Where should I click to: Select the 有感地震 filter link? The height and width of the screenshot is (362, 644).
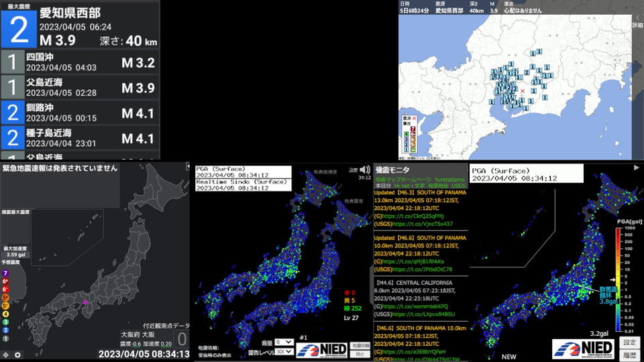(438, 186)
